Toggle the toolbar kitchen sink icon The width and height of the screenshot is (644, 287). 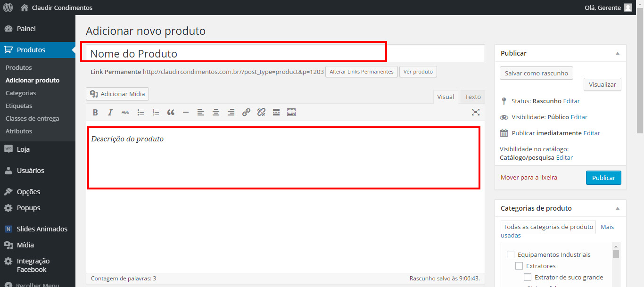click(291, 113)
